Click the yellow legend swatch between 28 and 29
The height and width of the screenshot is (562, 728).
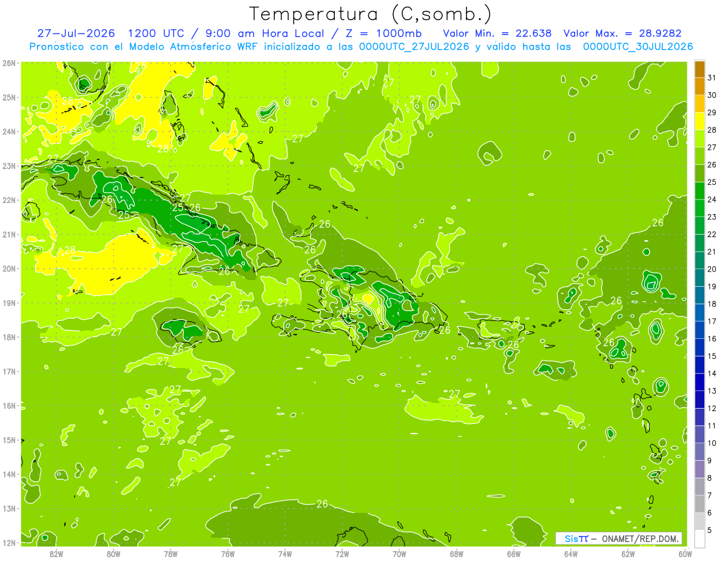[699, 121]
